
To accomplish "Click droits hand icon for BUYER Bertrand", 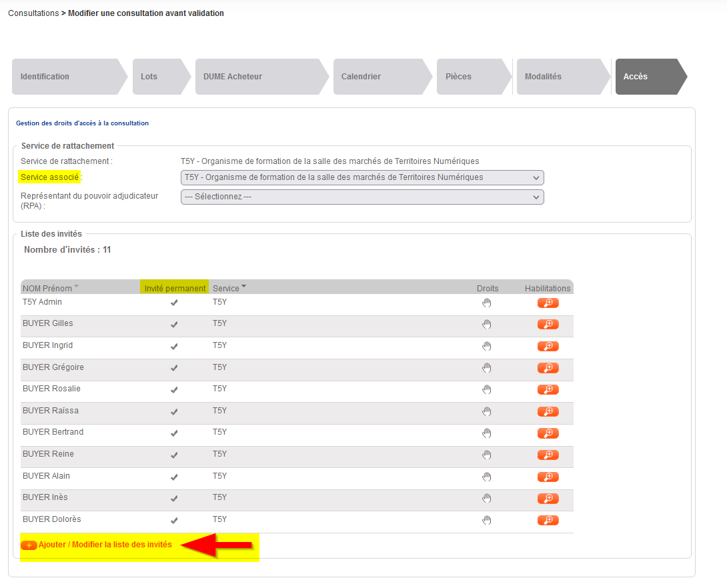I will coord(487,433).
